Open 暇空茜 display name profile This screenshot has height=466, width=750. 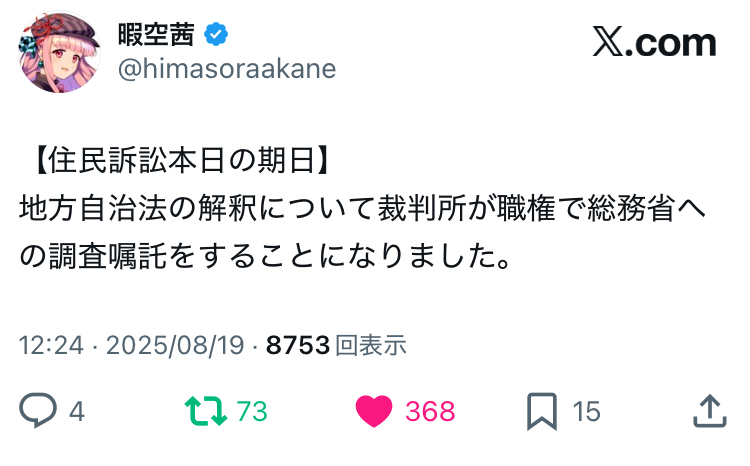(x=160, y=36)
